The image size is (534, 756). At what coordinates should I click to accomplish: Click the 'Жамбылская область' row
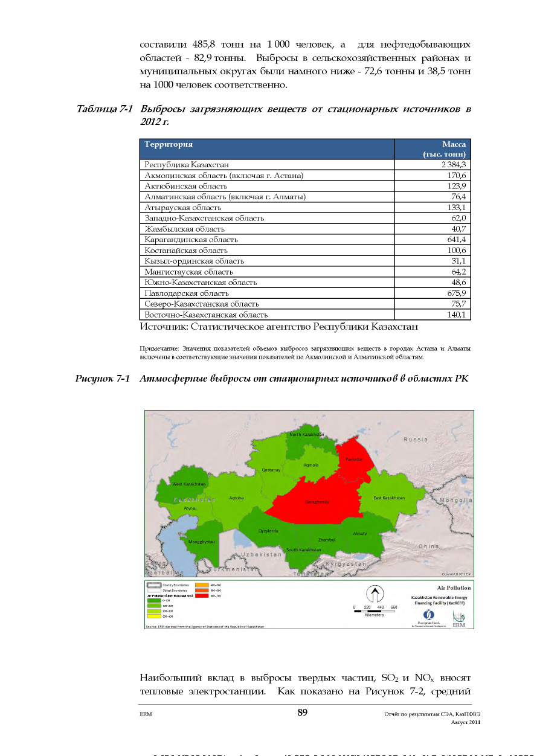coord(305,229)
